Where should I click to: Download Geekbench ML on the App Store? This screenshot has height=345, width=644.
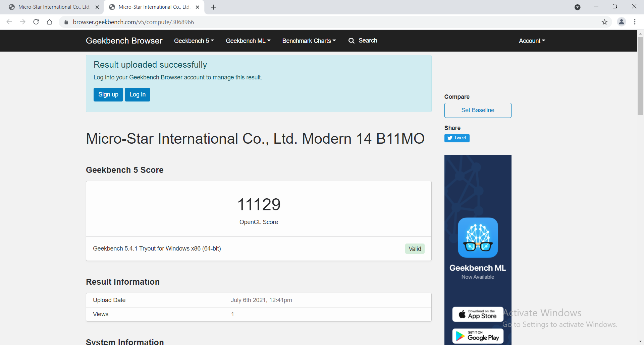click(x=478, y=314)
